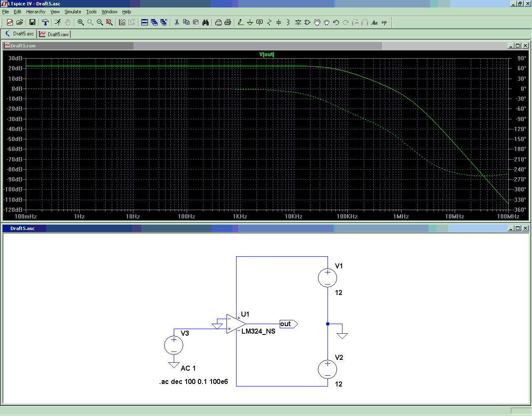The width and height of the screenshot is (532, 416).
Task: Click the Undo arrow icon
Action: 336,22
